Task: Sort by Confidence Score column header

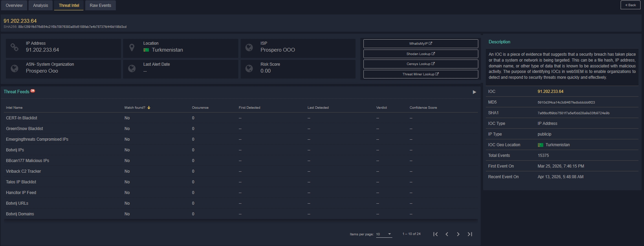Action: pyautogui.click(x=423, y=108)
